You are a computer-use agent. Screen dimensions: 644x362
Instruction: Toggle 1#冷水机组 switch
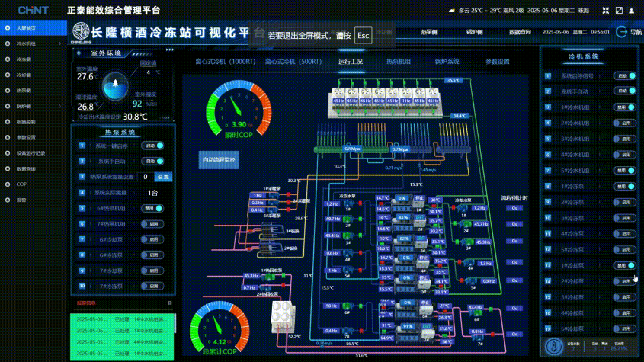point(625,107)
